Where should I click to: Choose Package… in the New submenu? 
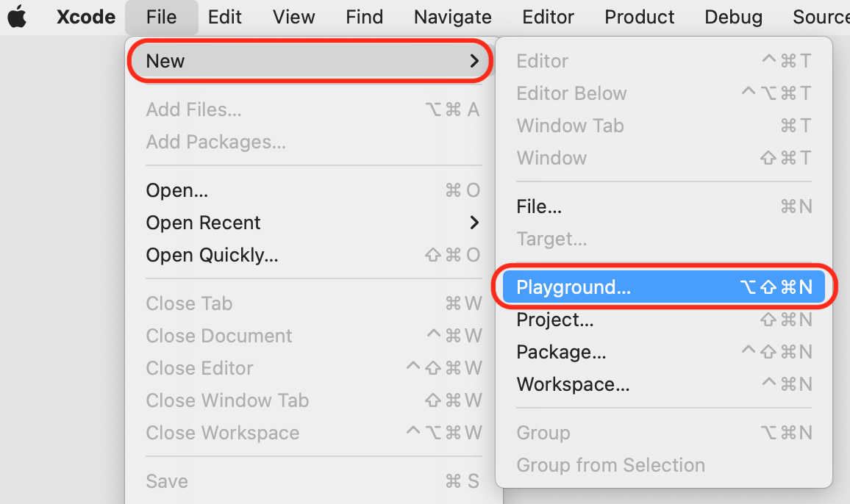coord(561,352)
